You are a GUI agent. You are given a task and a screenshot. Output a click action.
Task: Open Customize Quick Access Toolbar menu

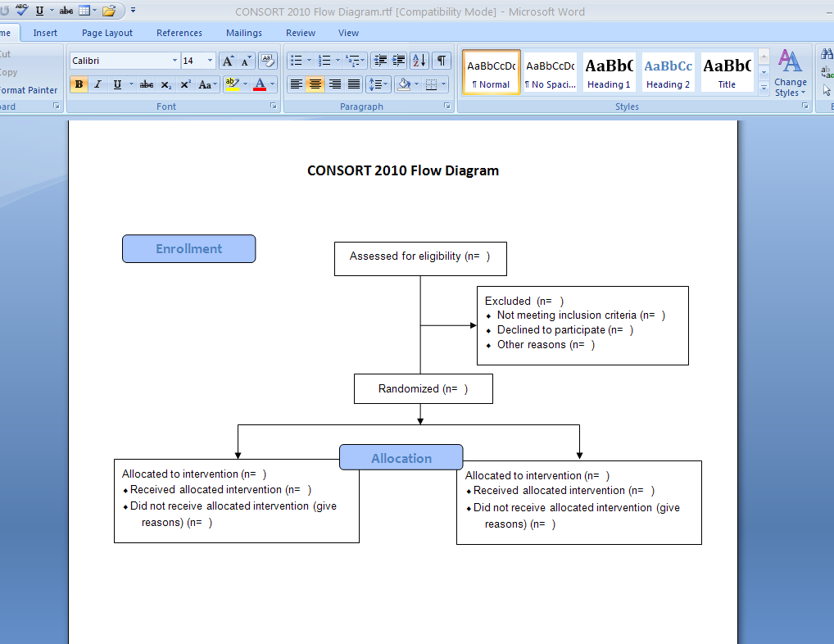coord(133,10)
